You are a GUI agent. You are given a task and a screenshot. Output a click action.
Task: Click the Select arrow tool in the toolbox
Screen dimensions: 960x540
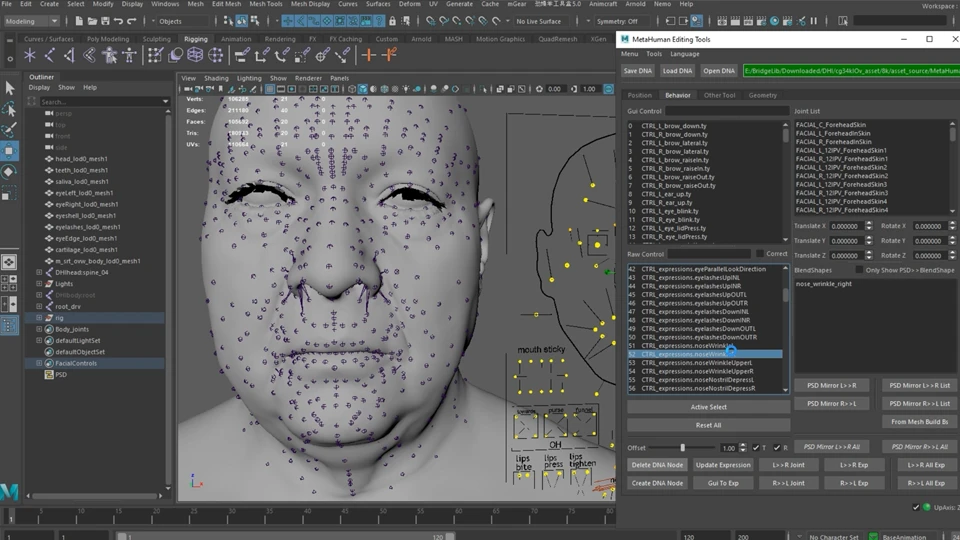click(x=9, y=88)
